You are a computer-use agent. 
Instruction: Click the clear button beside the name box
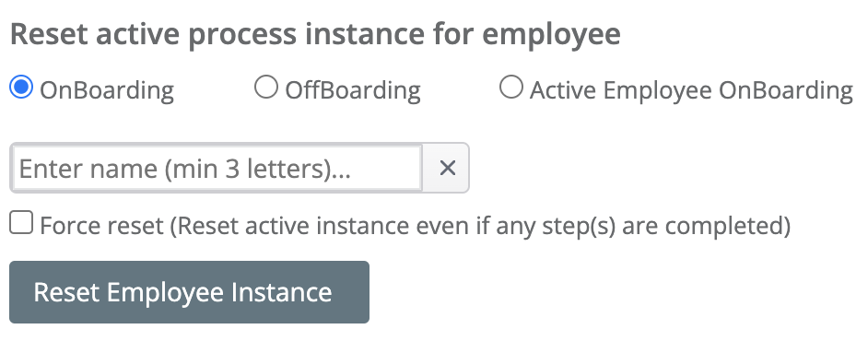447,168
